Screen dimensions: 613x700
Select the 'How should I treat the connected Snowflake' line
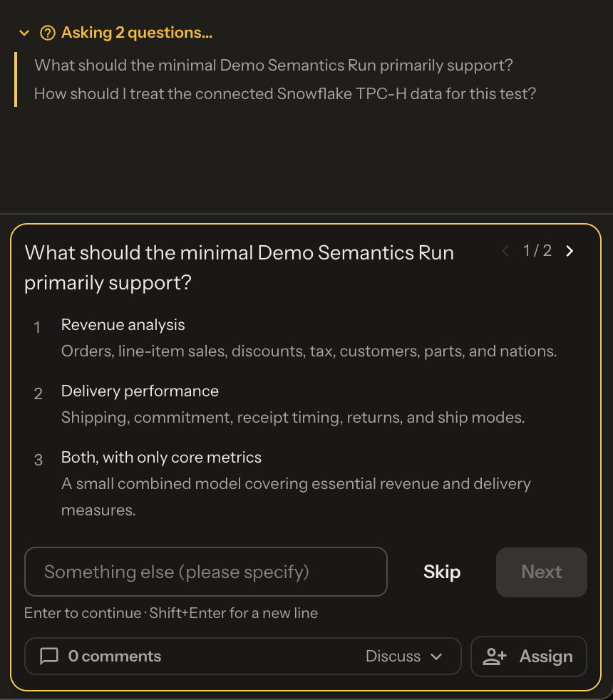[x=285, y=94]
